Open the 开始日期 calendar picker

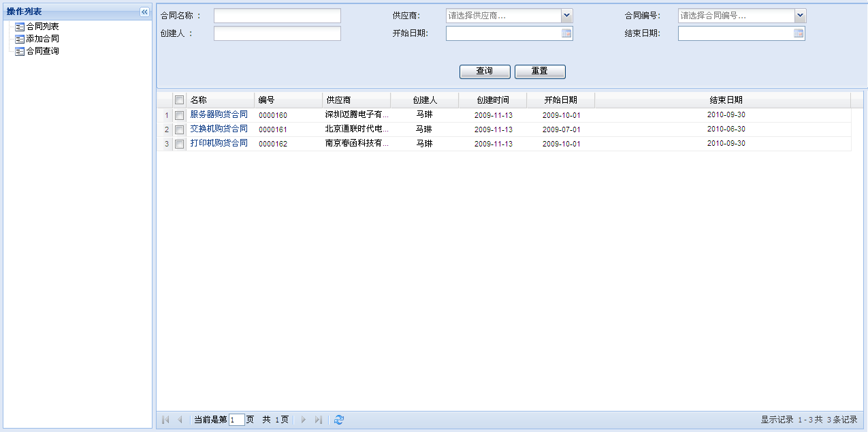point(566,33)
